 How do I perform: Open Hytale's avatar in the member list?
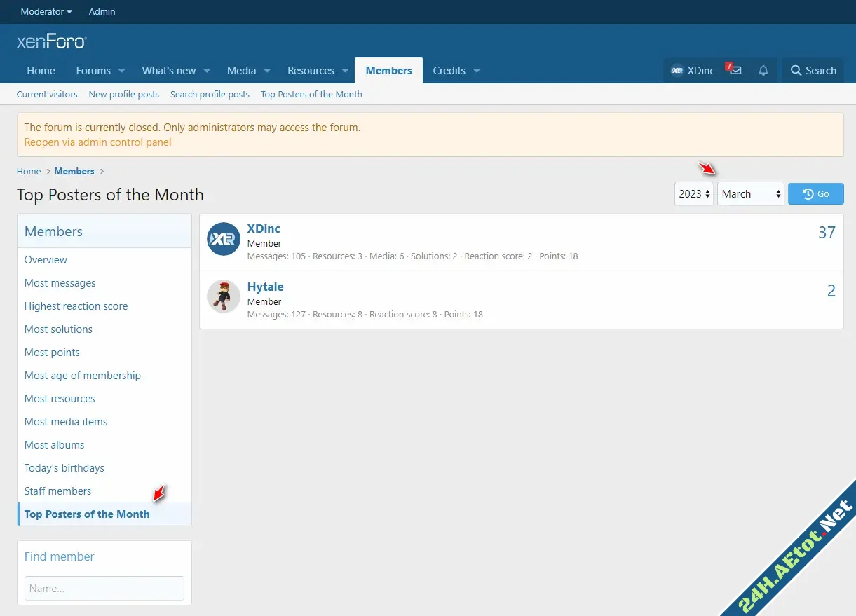(224, 297)
